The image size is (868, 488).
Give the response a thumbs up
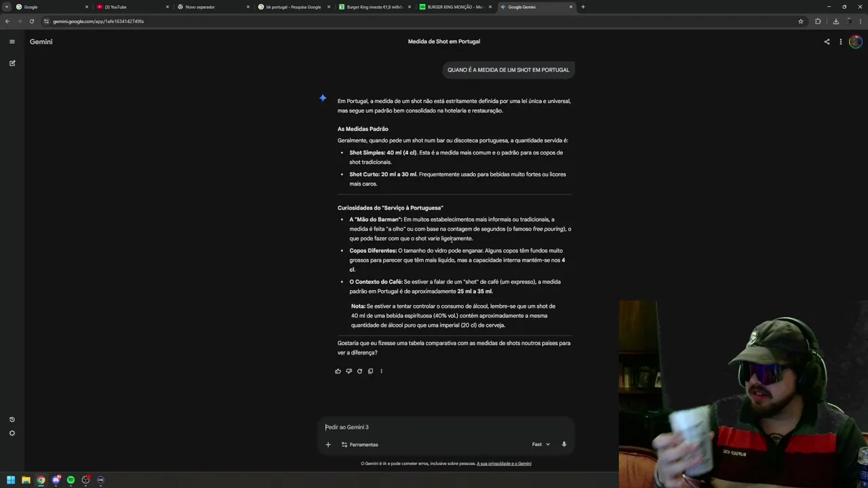[338, 371]
